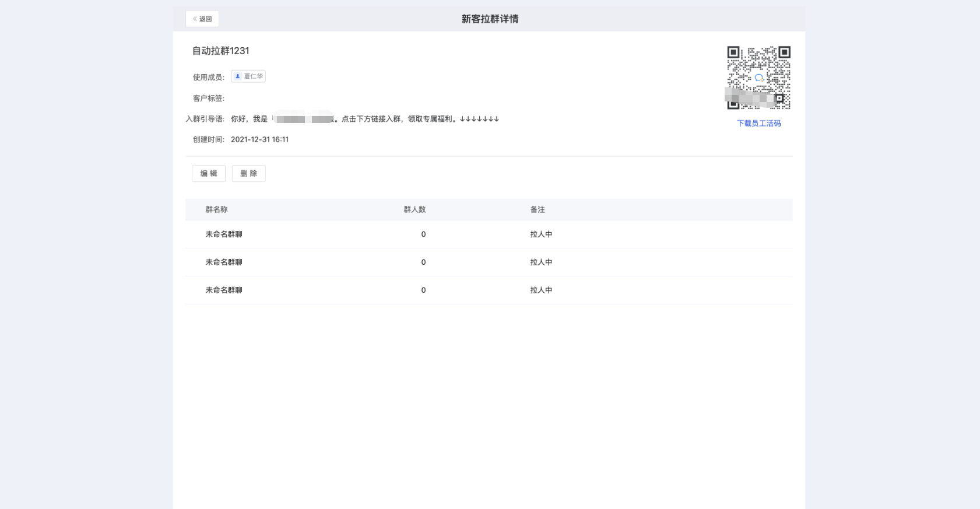Viewport: 980px width, 509px height.
Task: Download via 下载员工活码 link
Action: pyautogui.click(x=758, y=124)
